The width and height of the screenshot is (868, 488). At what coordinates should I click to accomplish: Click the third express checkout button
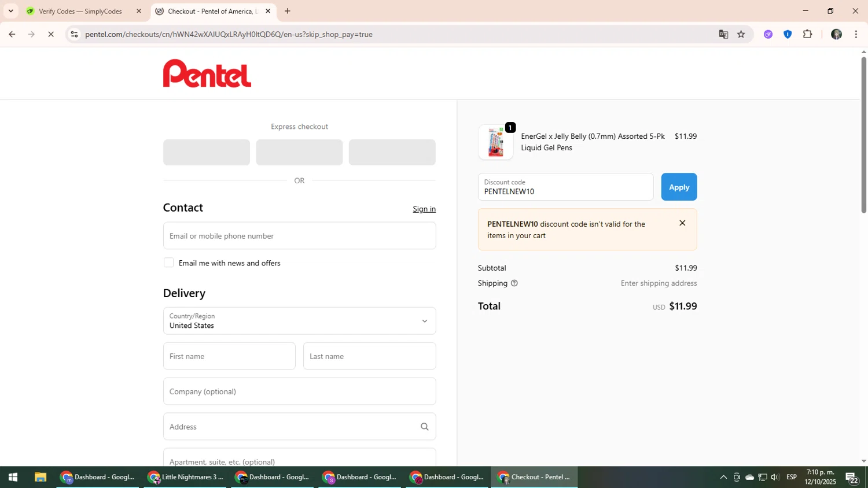tap(392, 152)
